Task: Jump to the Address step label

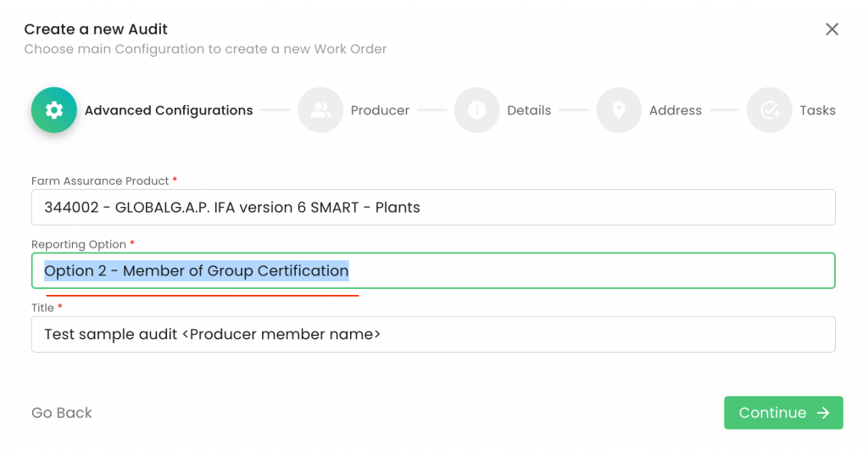Action: [x=675, y=110]
